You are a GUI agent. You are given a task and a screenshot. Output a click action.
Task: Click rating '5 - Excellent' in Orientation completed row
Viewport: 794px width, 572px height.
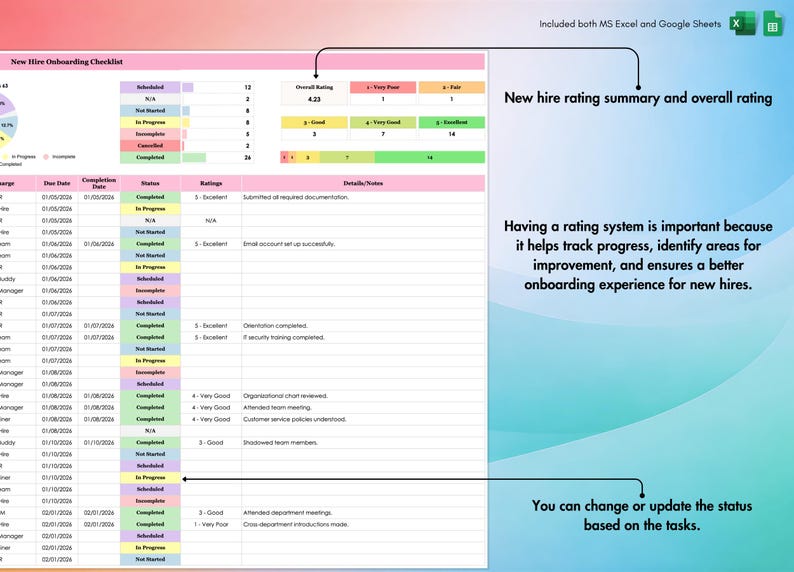(211, 326)
